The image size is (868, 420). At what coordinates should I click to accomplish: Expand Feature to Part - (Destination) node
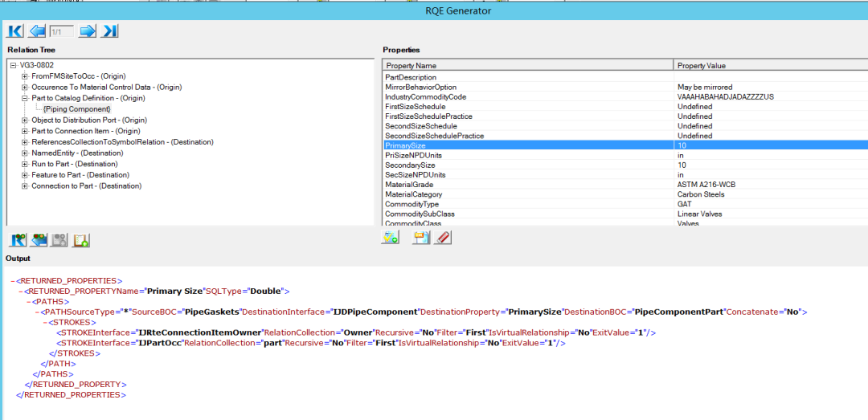[x=24, y=175]
